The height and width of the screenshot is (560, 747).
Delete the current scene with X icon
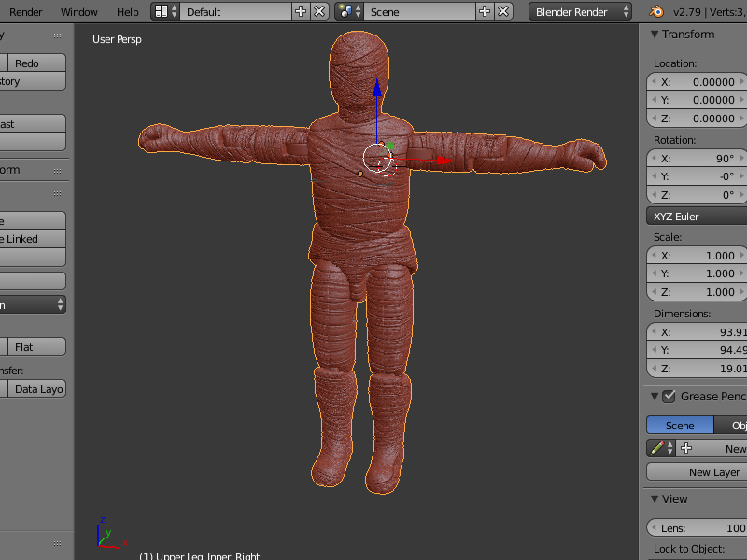[503, 12]
